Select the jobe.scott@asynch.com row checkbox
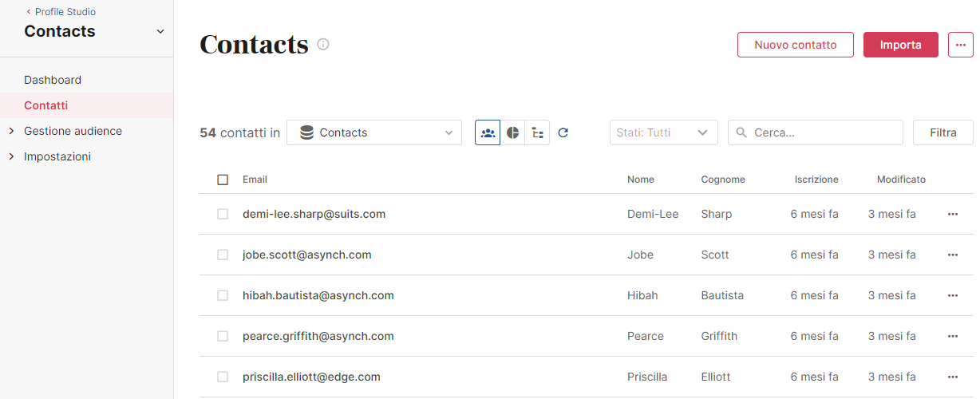This screenshot has width=980, height=399. coord(223,255)
